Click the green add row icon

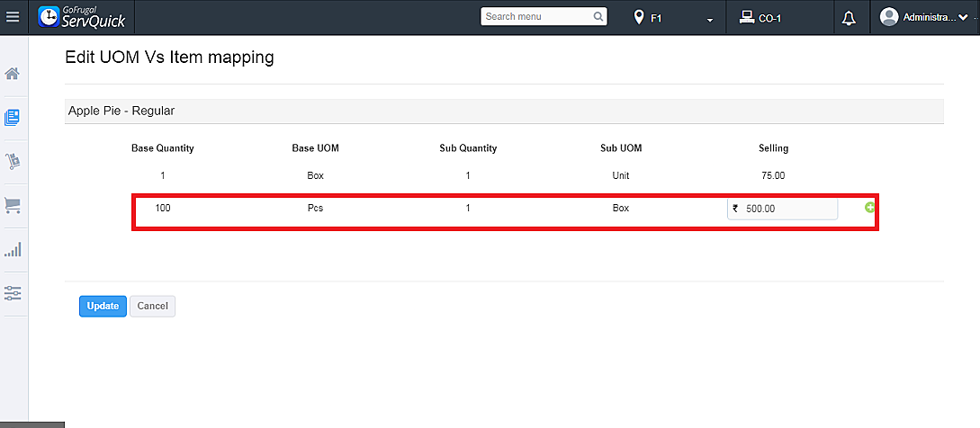(870, 208)
